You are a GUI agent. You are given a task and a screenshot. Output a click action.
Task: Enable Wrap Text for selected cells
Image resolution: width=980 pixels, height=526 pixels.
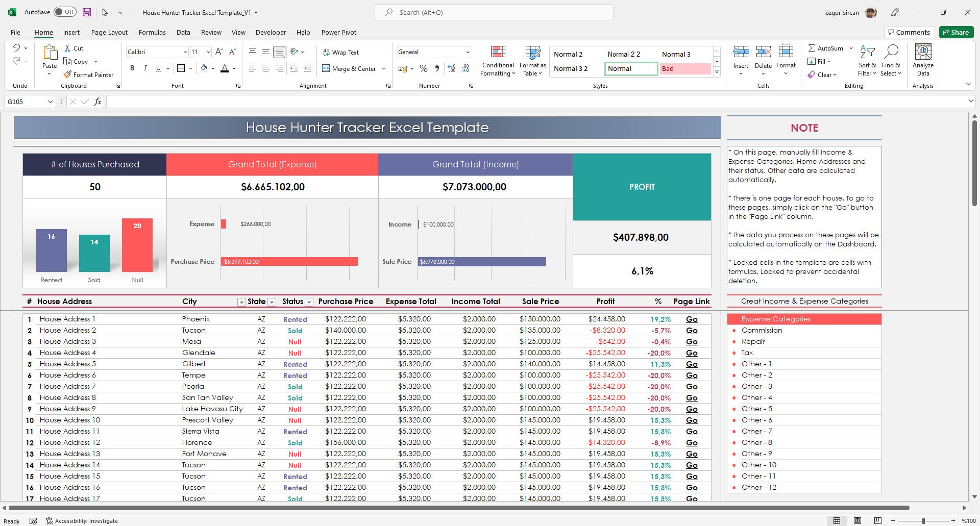pos(342,52)
